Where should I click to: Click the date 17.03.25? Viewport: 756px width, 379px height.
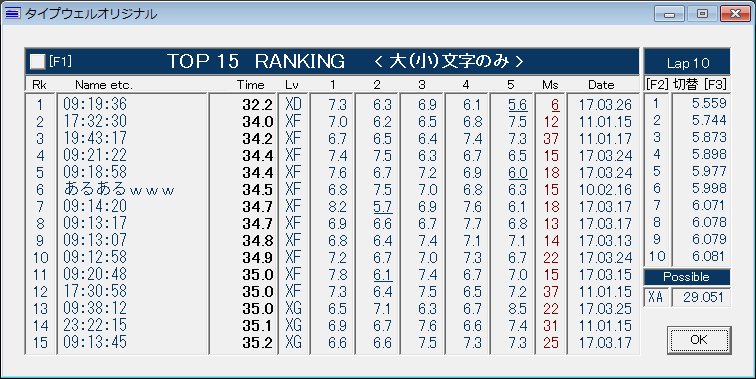tap(605, 309)
